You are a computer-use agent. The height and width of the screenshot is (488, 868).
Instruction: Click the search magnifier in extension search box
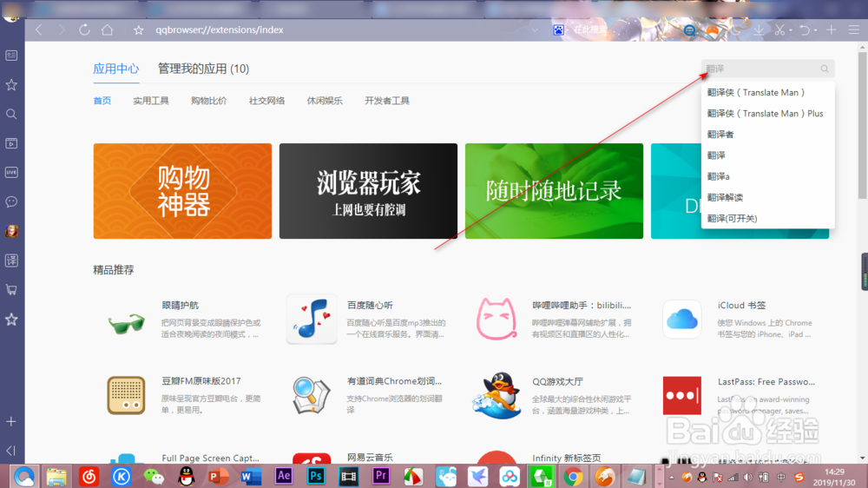click(825, 69)
